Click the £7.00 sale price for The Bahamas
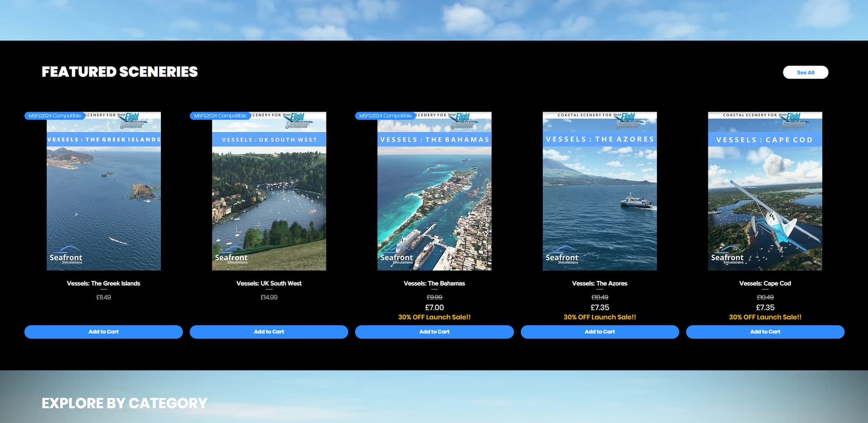Image resolution: width=868 pixels, height=423 pixels. 434,308
